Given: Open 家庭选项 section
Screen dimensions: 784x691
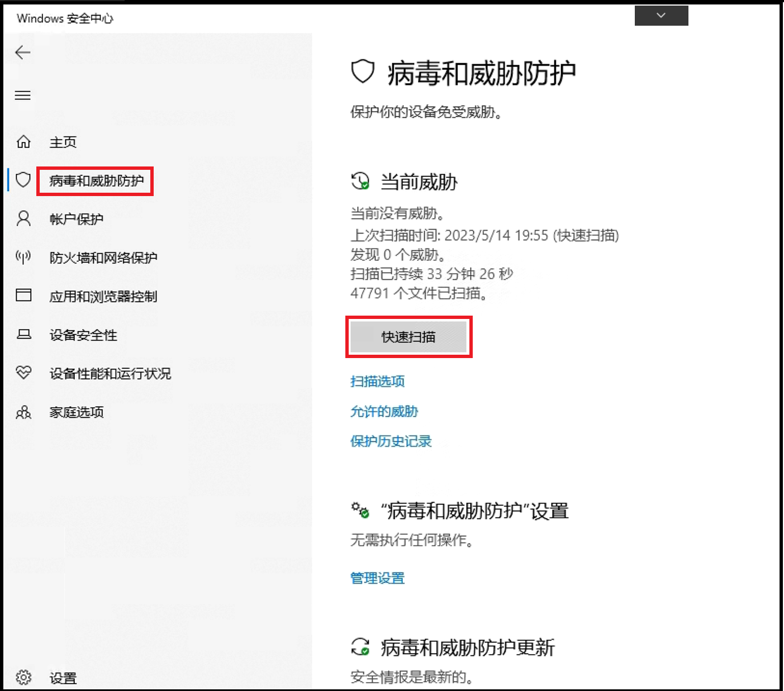Looking at the screenshot, I should coord(77,412).
